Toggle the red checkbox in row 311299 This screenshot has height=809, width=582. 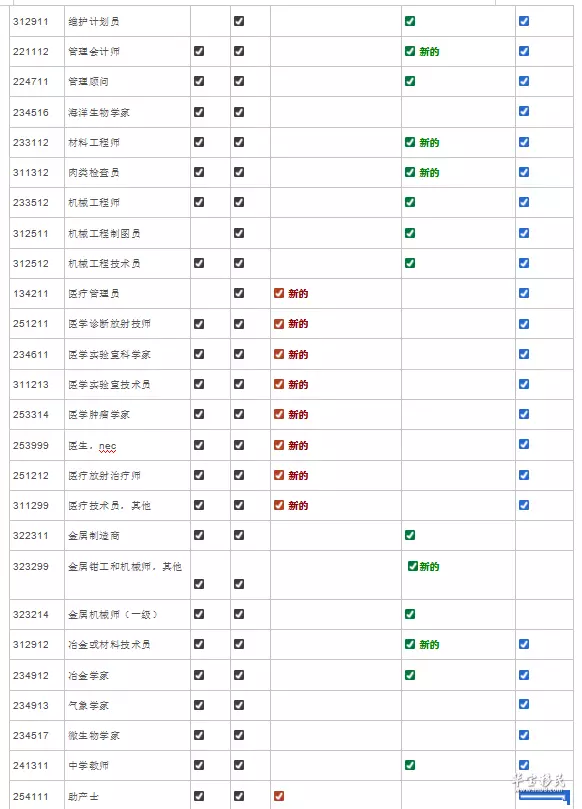(x=279, y=505)
